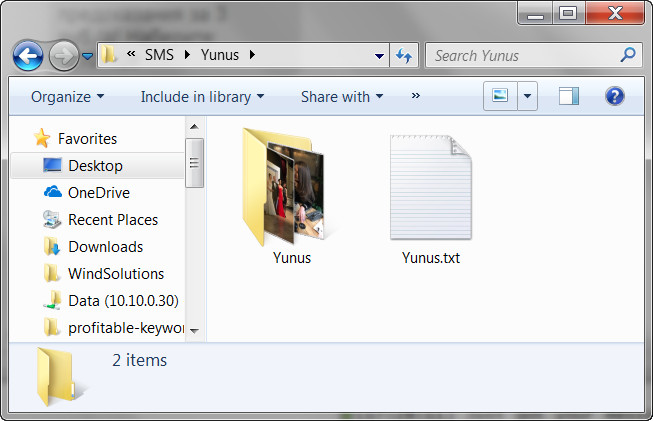
Task: Select SMS in the address path
Action: tap(159, 55)
